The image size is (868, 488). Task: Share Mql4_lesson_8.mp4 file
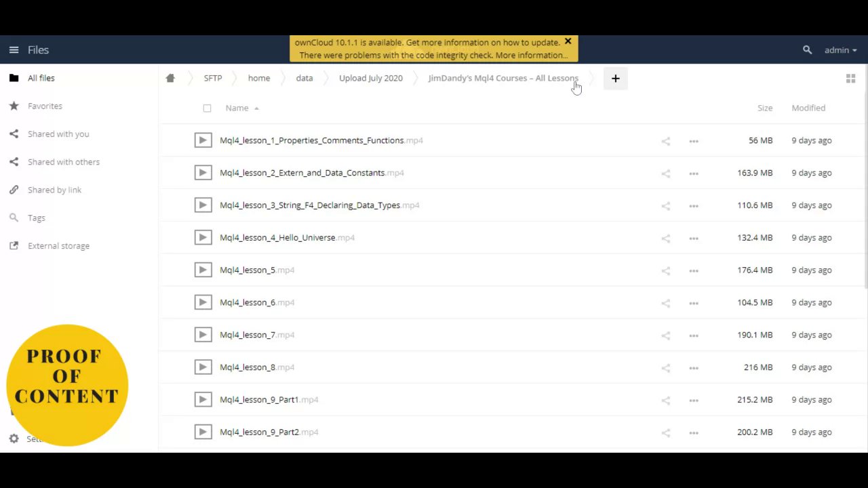pyautogui.click(x=665, y=368)
